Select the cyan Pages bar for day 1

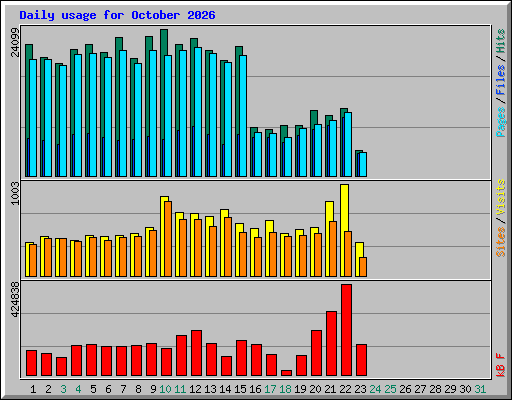33,118
